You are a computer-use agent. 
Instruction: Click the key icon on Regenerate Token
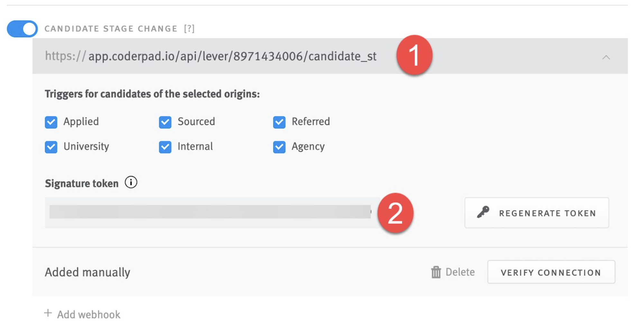point(483,212)
